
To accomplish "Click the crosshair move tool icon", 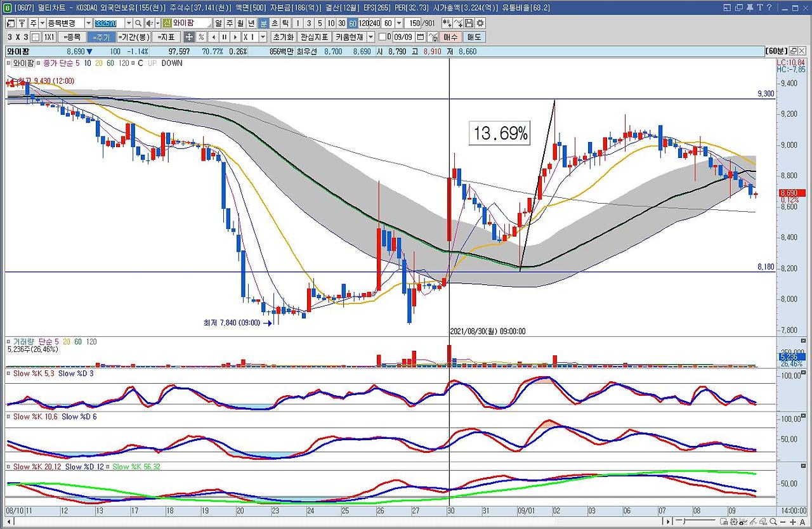I will (189, 37).
